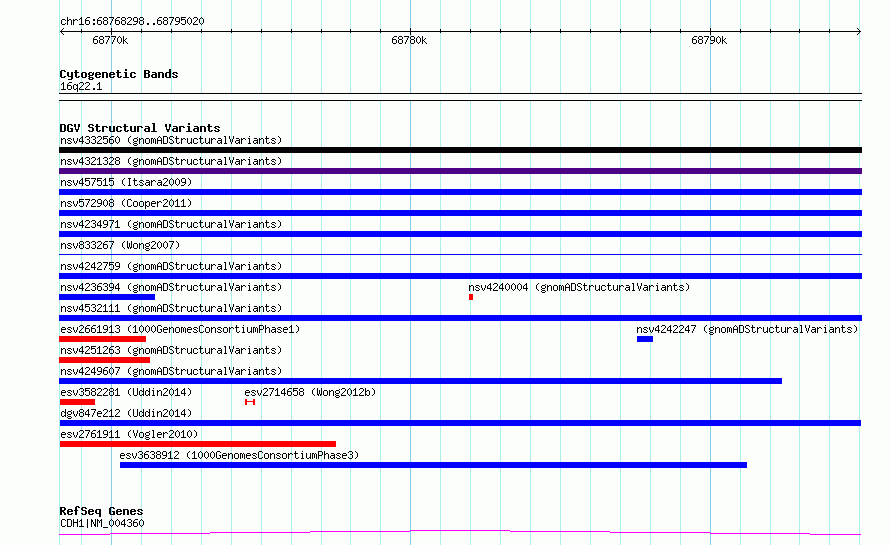Click the 68770k ruler tick label
The image size is (890, 545).
tap(110, 40)
